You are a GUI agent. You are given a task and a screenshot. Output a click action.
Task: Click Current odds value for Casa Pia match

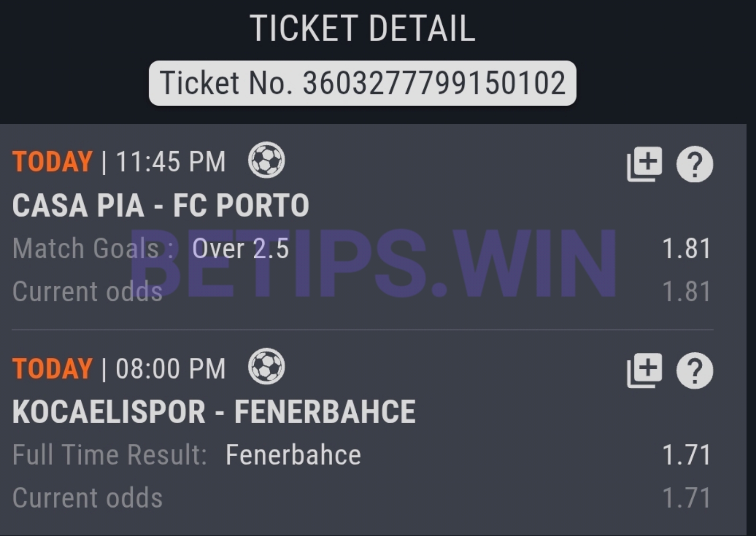pos(686,291)
